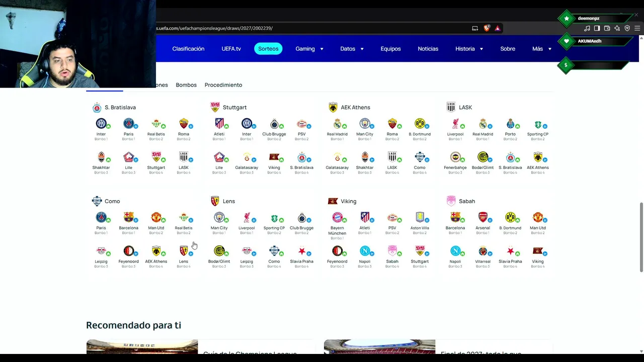Toggle the browser sidebar panel icon
This screenshot has height=362, width=644.
click(x=597, y=28)
